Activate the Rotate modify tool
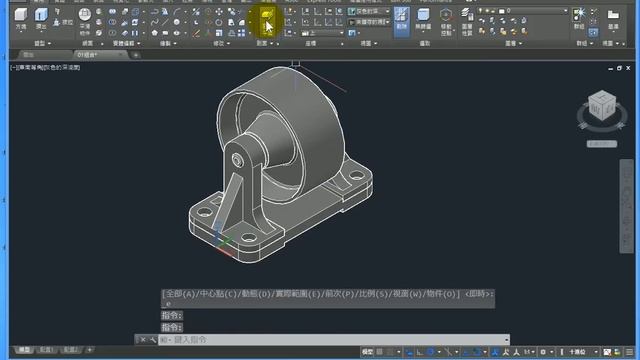 coord(219,22)
